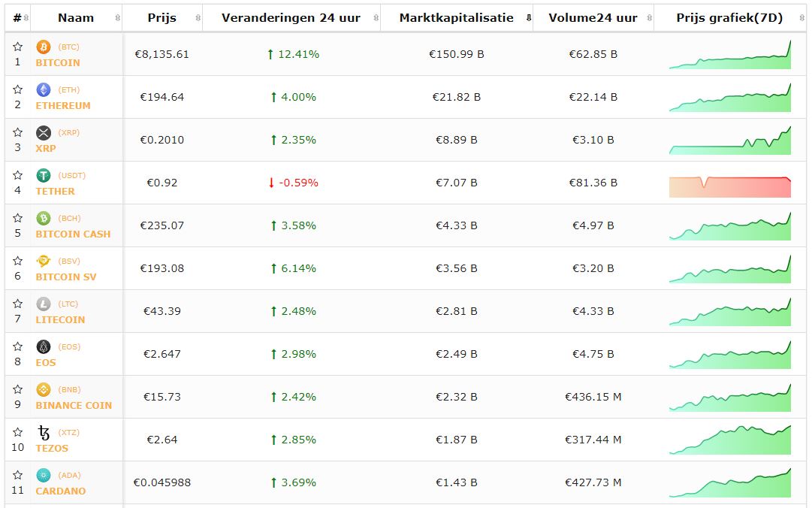Viewport: 812px width, 508px height.
Task: Sort by the Prijs column arrows
Action: (x=198, y=18)
